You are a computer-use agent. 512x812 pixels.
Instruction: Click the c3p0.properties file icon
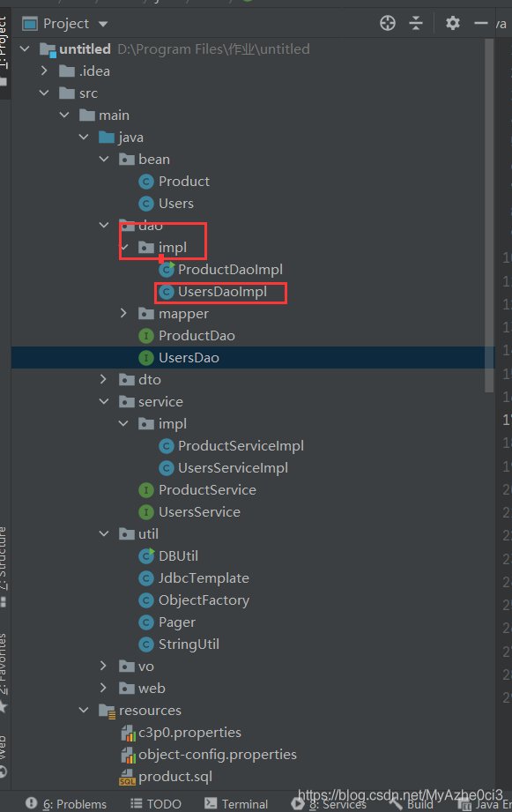tap(128, 733)
